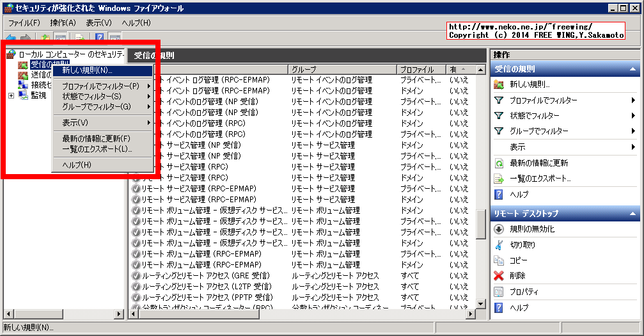The height and width of the screenshot is (336, 644).
Task: Choose ヘルプ(H) from context menu
Action: pos(103,165)
